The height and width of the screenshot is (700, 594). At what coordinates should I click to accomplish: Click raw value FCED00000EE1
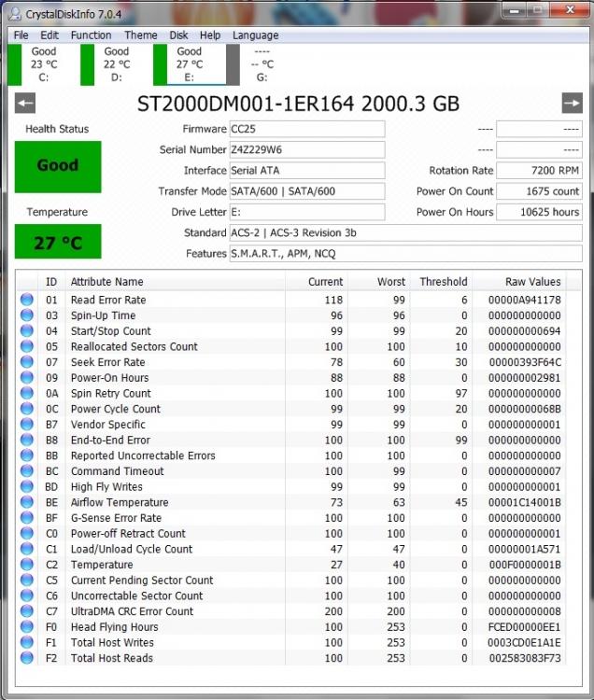(524, 627)
